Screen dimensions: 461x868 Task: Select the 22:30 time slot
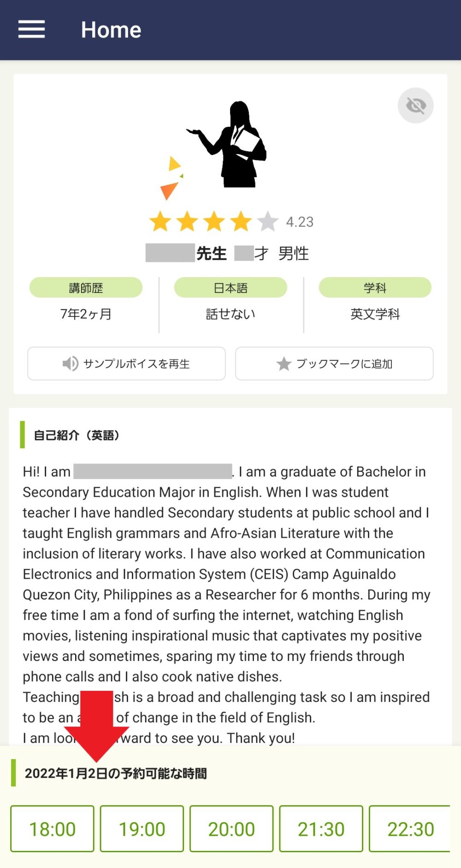click(x=410, y=829)
